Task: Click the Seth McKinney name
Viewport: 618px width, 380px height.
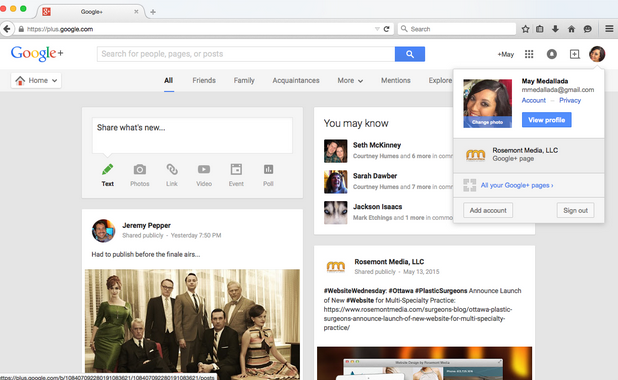Action: [x=377, y=145]
